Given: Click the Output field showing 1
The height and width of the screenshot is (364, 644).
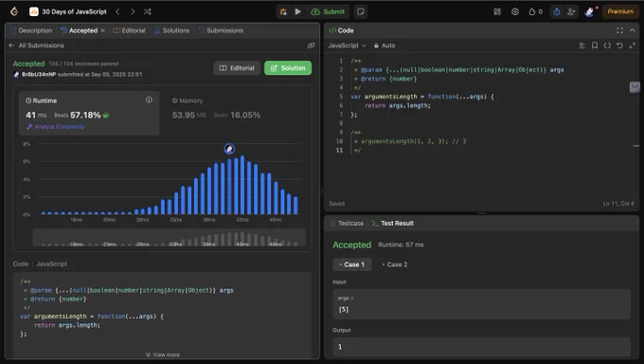Looking at the screenshot, I should [x=481, y=347].
